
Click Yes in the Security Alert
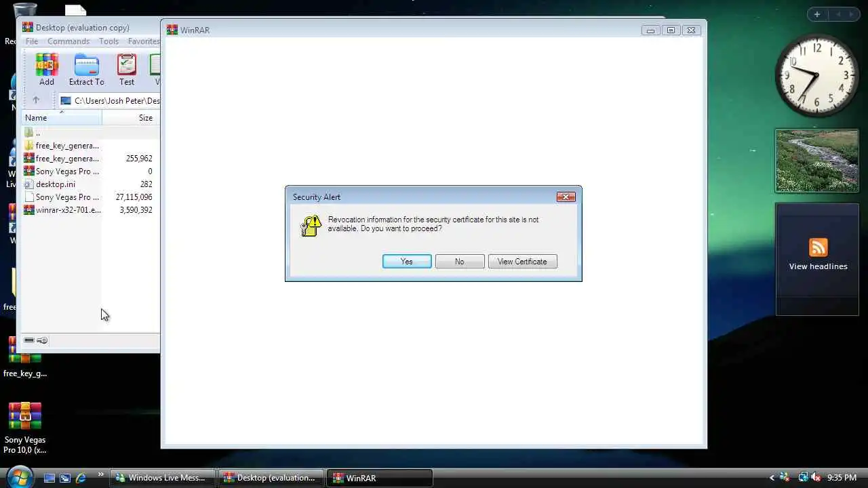407,262
